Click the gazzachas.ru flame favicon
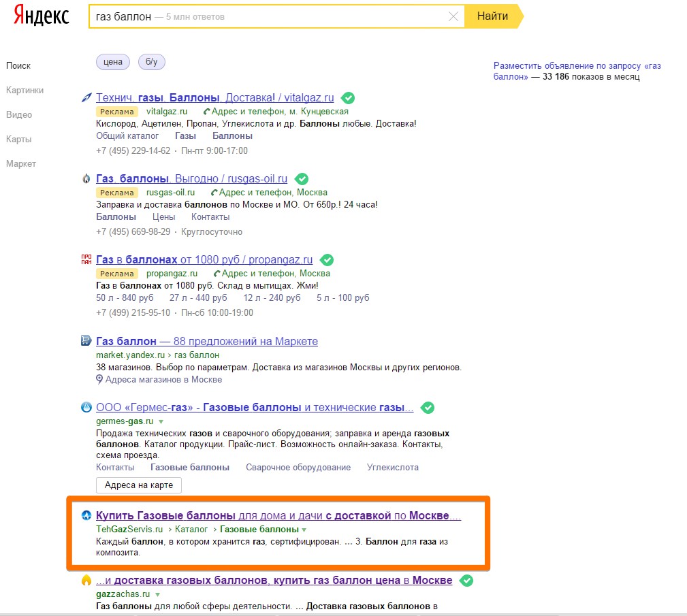687x616 pixels. tap(86, 580)
